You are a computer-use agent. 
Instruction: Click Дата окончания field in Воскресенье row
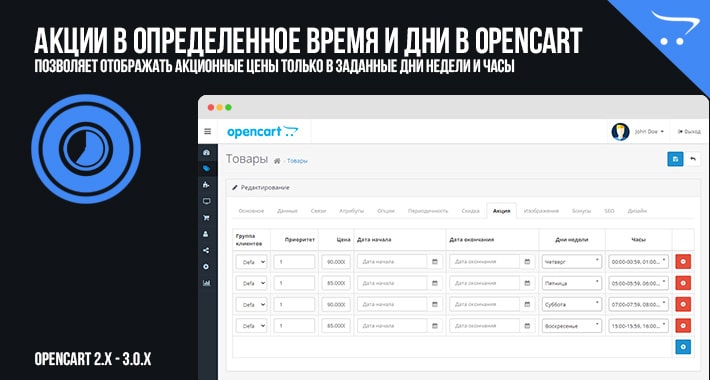(x=485, y=326)
